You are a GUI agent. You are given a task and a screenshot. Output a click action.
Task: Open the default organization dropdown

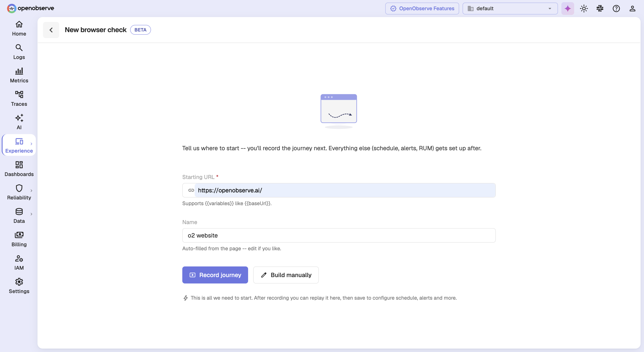(x=510, y=9)
